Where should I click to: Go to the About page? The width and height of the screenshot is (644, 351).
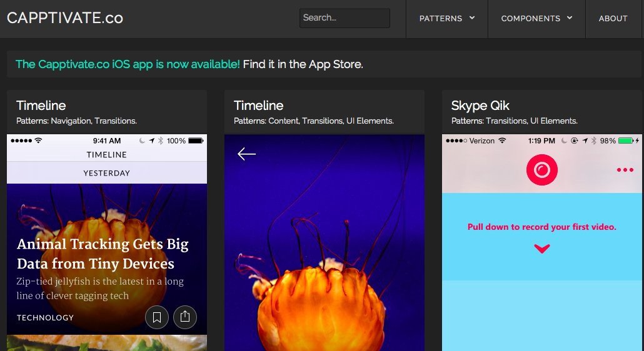[x=613, y=19]
